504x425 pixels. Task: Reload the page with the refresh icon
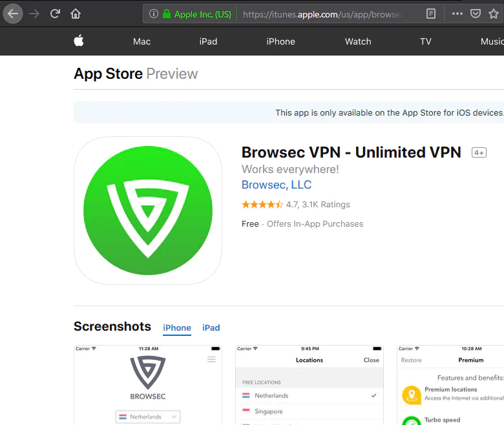[x=55, y=14]
